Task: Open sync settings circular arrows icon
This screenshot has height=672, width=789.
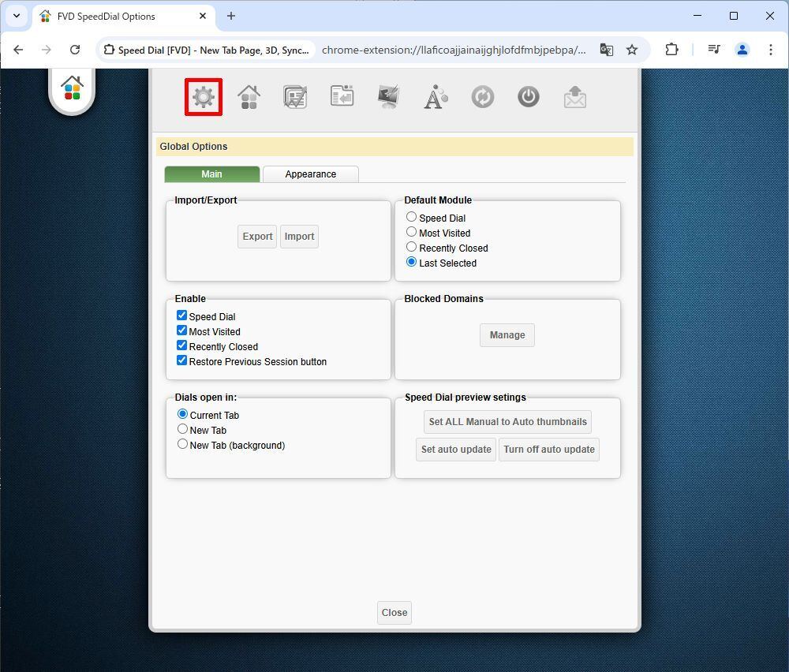Action: [x=483, y=97]
